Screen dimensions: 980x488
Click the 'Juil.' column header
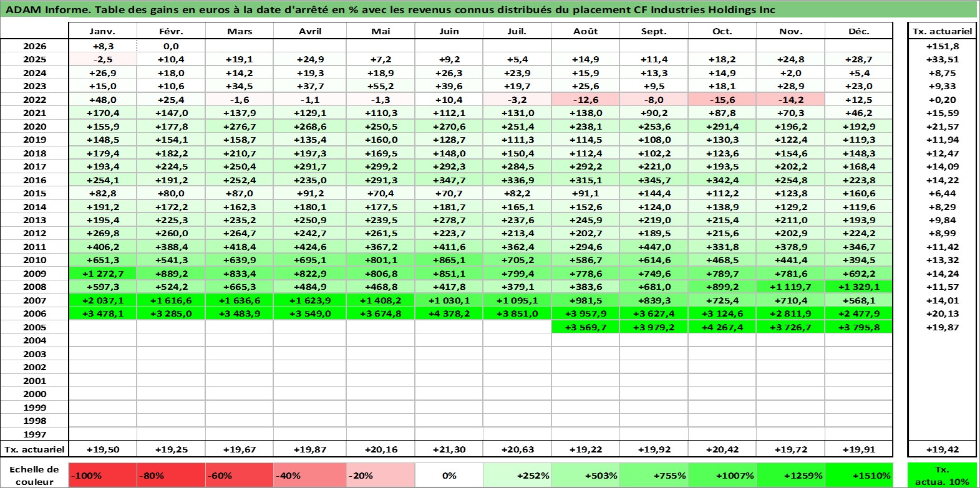pyautogui.click(x=517, y=31)
